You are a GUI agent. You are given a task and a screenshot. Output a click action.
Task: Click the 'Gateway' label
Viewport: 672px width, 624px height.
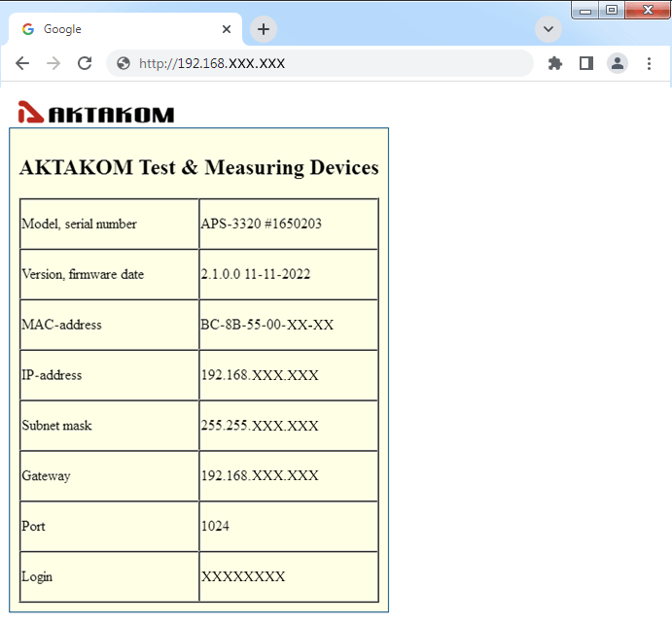point(47,476)
